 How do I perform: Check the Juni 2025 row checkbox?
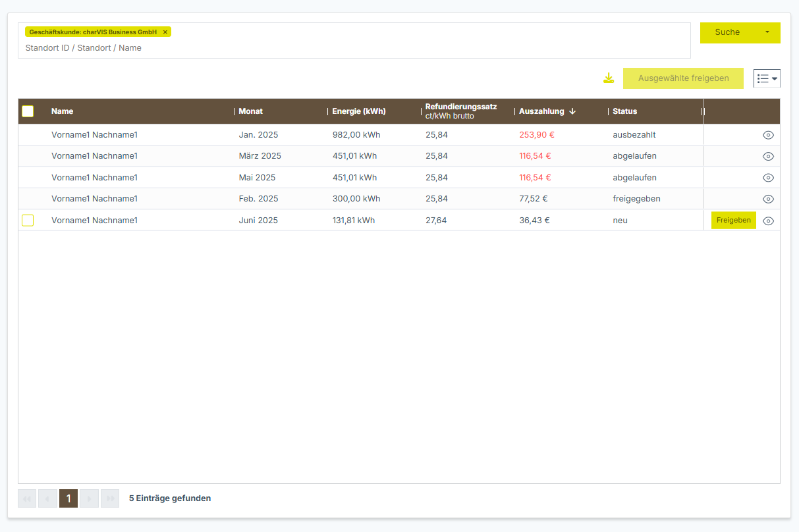28,221
